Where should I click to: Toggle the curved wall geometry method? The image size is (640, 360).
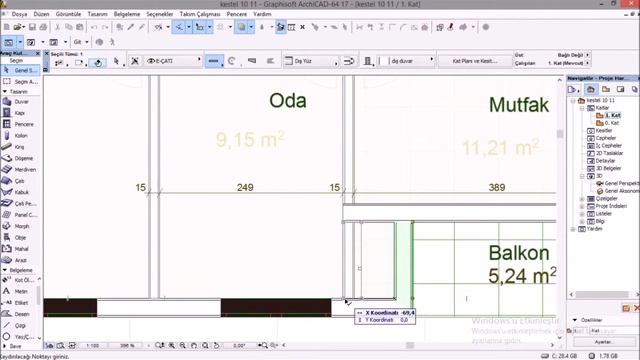point(232,61)
